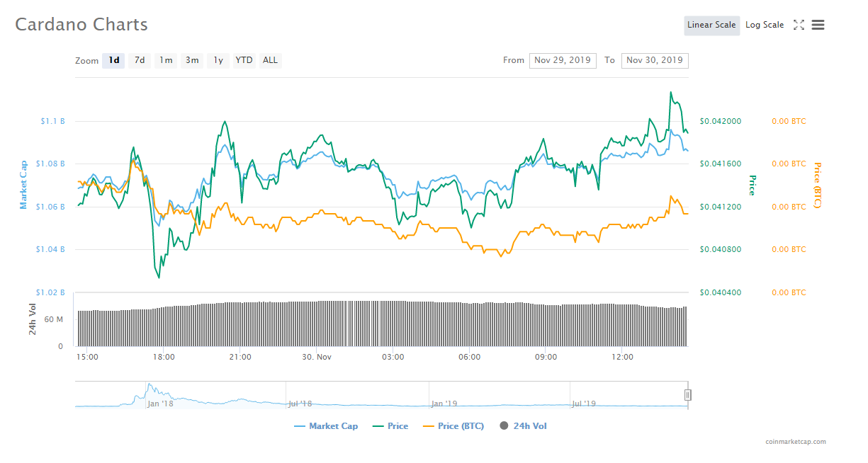The image size is (868, 463).
Task: Click the To date field Nov 30, 2019
Action: 655,60
